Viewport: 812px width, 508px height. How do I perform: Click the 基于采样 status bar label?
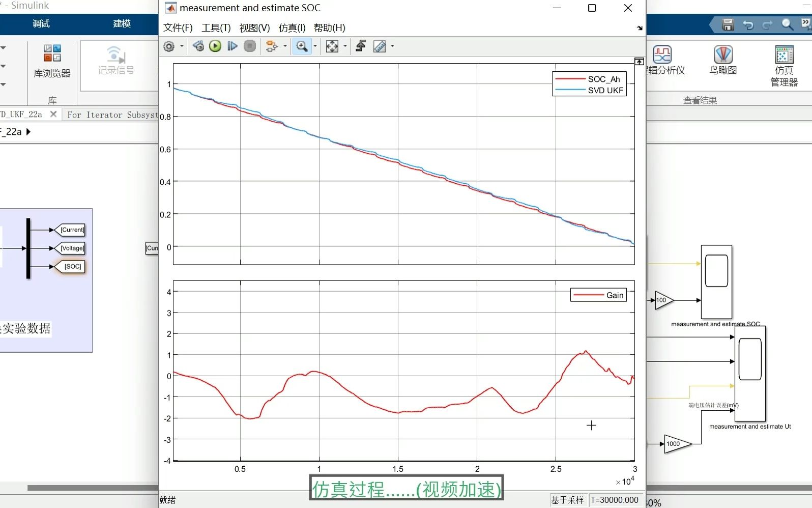567,500
